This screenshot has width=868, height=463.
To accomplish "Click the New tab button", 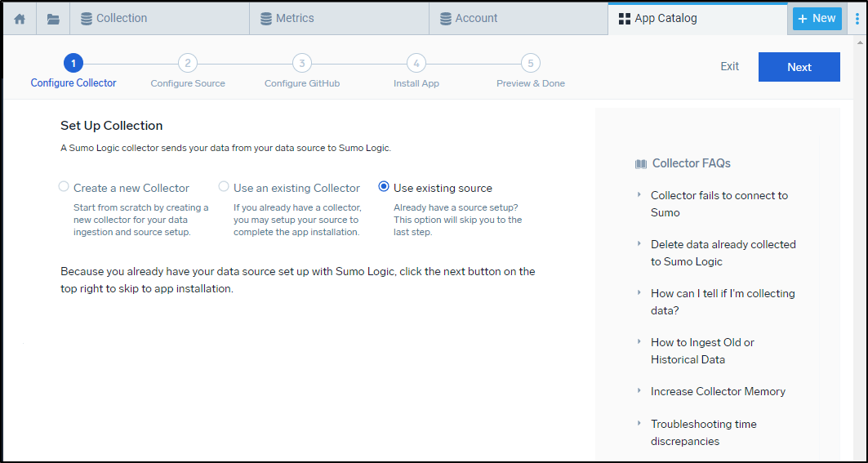I will pos(817,18).
